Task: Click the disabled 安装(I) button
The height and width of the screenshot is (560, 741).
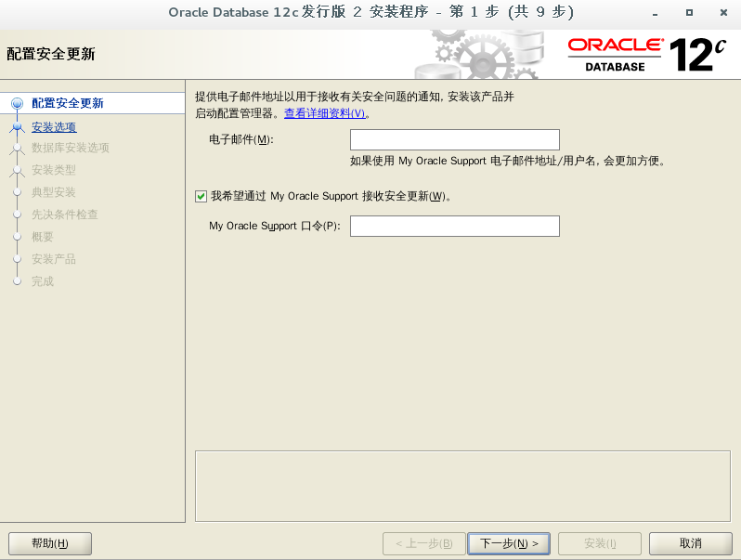Action: [x=600, y=543]
